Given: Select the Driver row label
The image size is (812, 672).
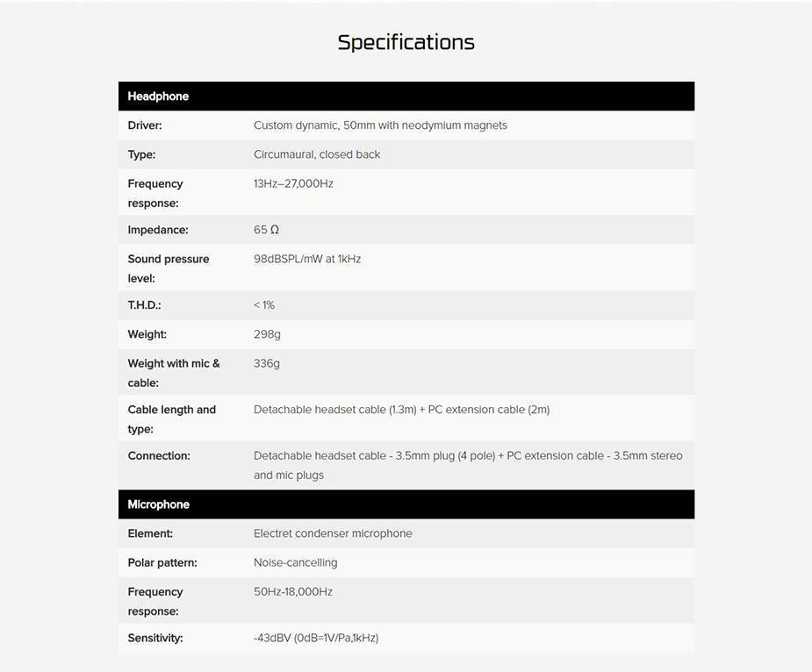Looking at the screenshot, I should pyautogui.click(x=145, y=125).
